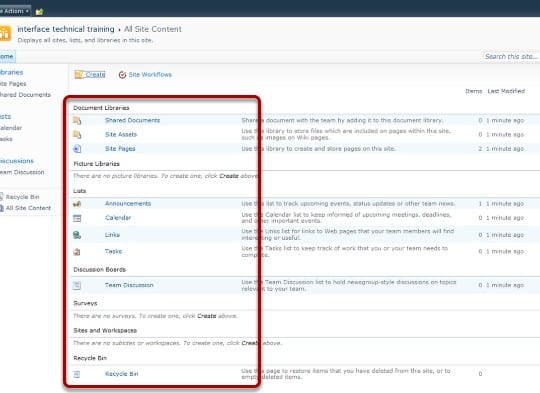The width and height of the screenshot is (540, 393).
Task: Open Site Pages in the left navigation
Action: click(13, 83)
